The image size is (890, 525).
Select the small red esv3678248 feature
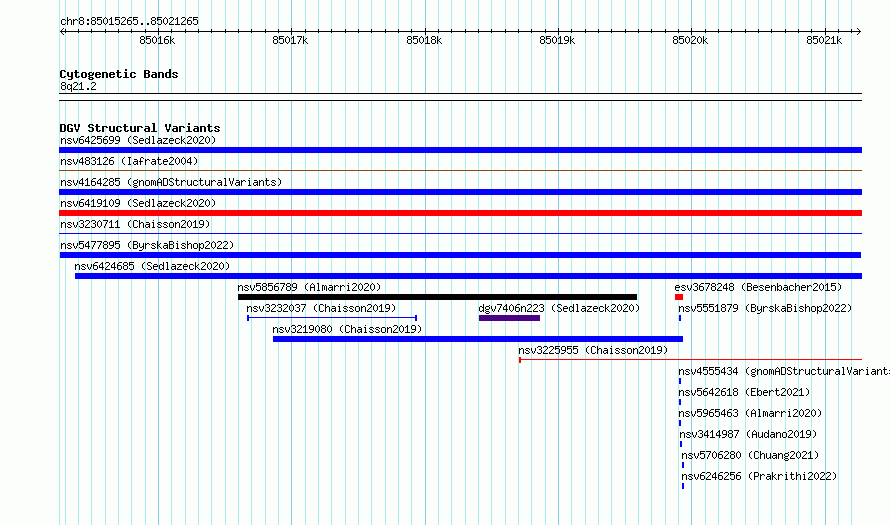click(679, 297)
